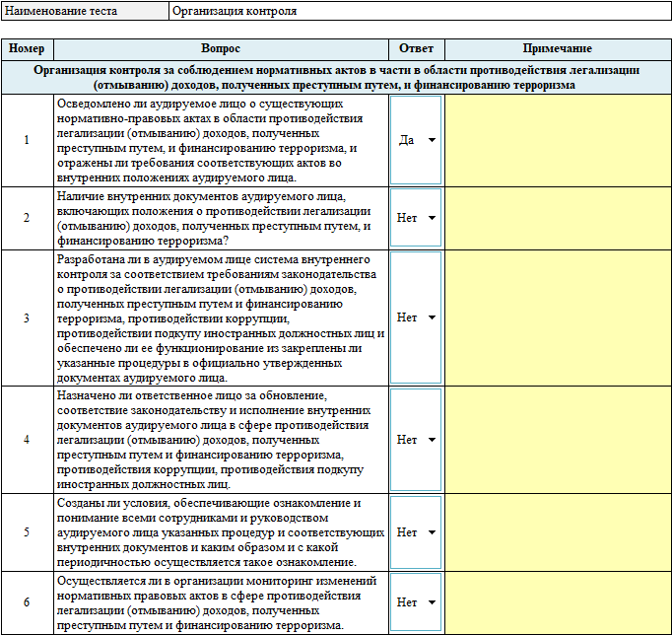This screenshot has height=635, width=672.
Task: Click question text 'Созданы ли условия'
Action: [221, 532]
